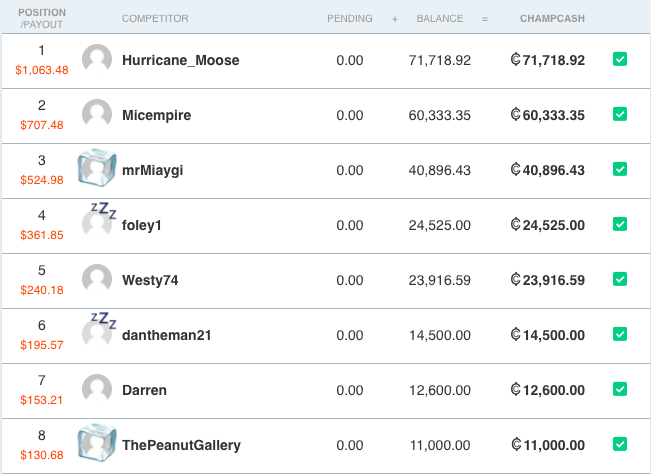Select Westy74's profile avatar icon

pos(97,279)
